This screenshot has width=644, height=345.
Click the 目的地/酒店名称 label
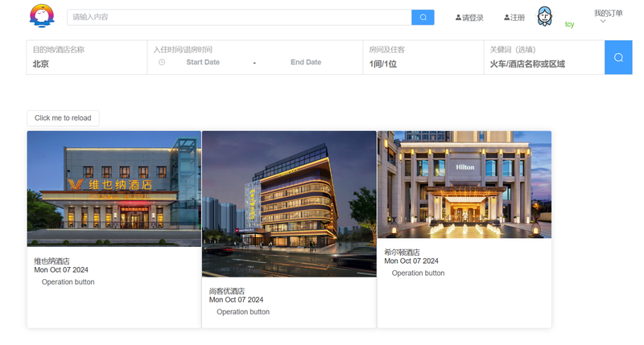point(58,50)
